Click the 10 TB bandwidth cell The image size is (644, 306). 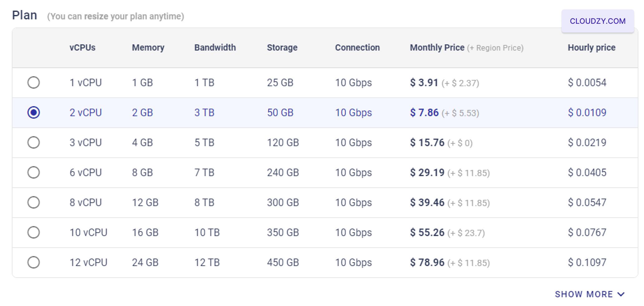point(207,233)
